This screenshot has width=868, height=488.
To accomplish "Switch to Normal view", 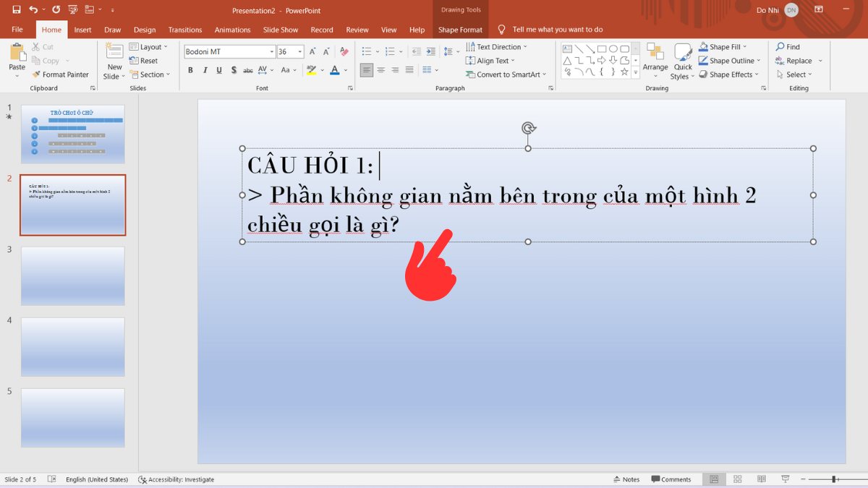I will [714, 479].
